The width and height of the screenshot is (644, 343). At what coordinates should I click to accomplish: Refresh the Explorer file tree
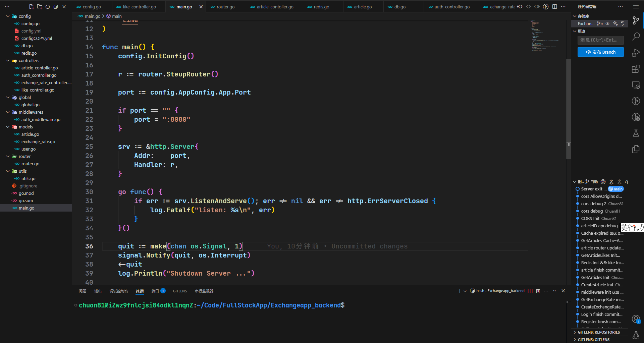(x=48, y=7)
